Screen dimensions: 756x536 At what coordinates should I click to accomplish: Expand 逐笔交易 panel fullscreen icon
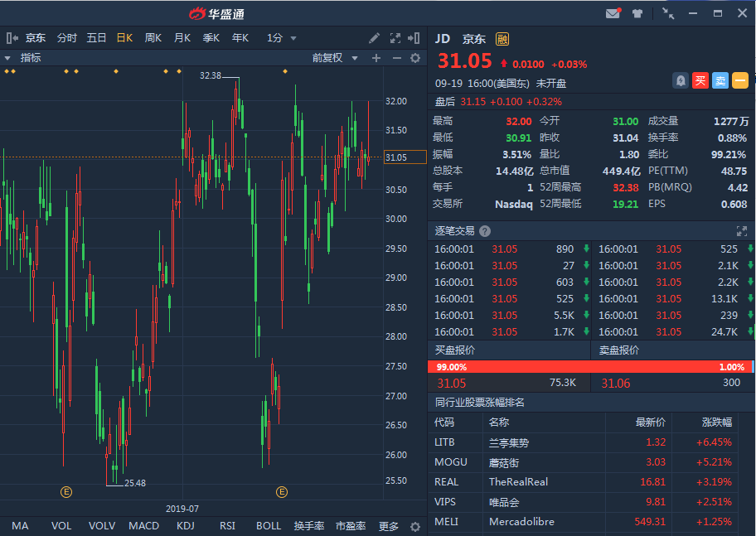(x=742, y=231)
